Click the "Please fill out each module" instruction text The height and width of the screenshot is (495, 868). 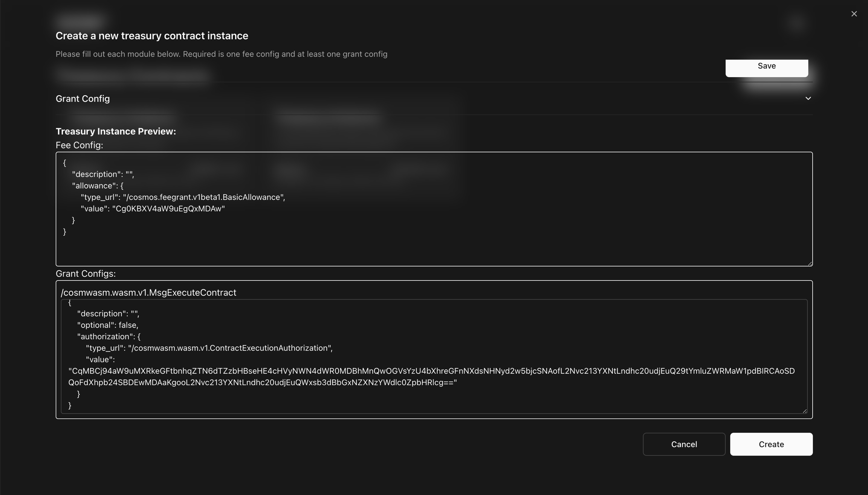221,54
